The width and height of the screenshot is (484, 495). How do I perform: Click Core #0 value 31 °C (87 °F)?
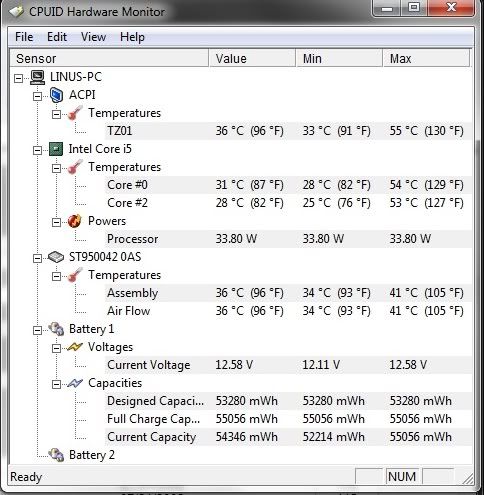pyautogui.click(x=249, y=185)
